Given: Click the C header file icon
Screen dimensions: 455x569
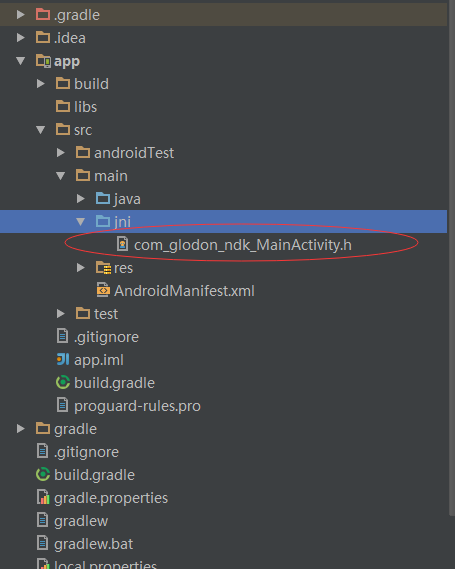Looking at the screenshot, I should (x=122, y=244).
